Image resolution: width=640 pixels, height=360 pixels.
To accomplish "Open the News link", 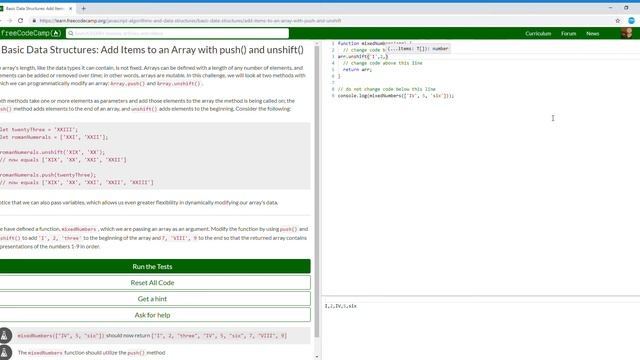I will coord(593,33).
